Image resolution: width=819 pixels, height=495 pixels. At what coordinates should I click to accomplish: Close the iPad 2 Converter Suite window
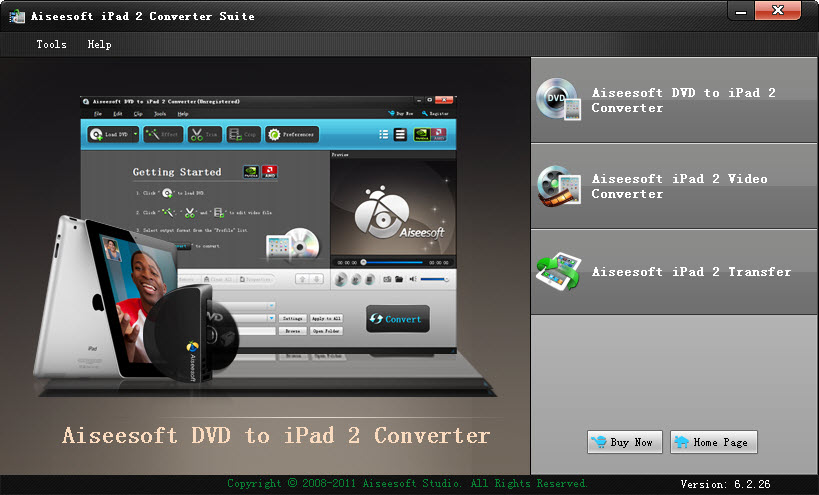click(x=777, y=10)
